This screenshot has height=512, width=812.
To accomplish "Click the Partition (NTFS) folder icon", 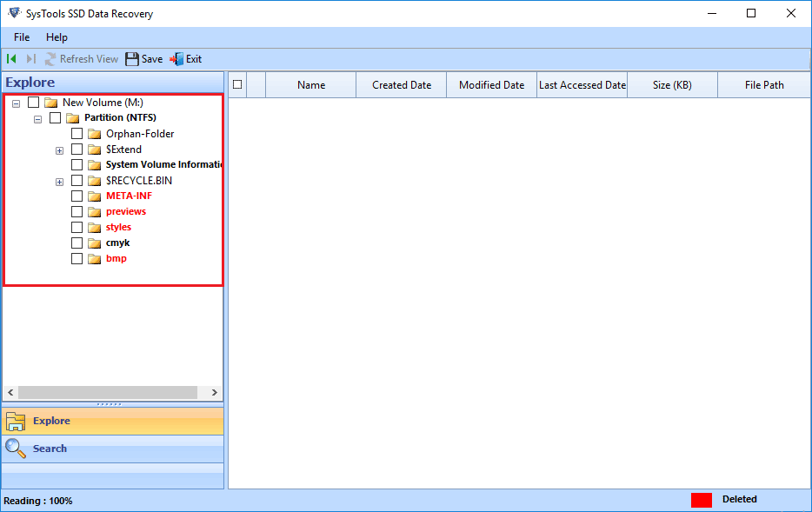I will (72, 118).
